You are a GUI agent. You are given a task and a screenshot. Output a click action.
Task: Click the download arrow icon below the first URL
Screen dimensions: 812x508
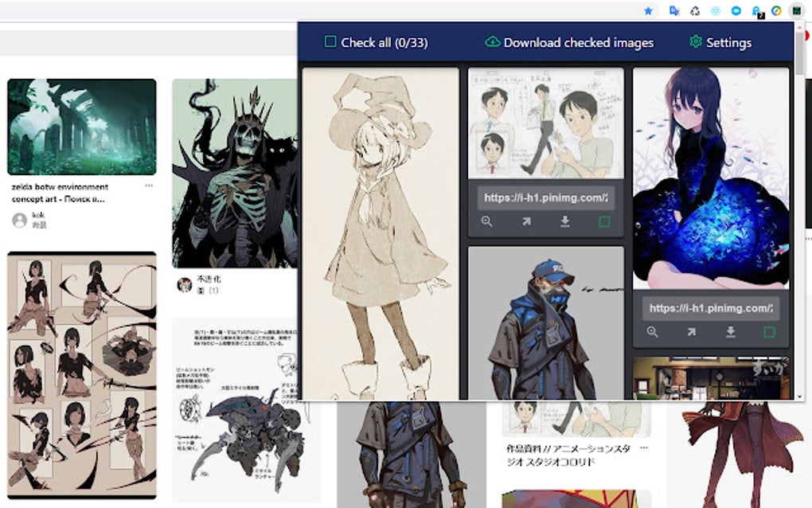[565, 222]
